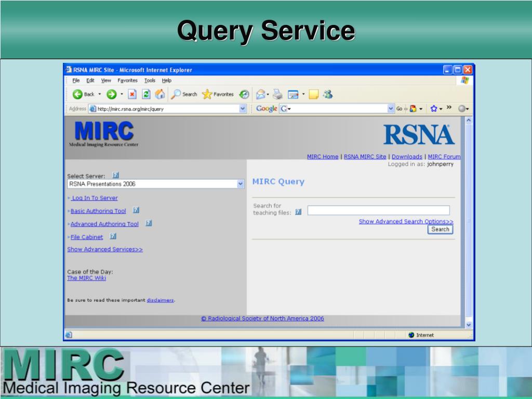Click the Log In To Server link
The height and width of the screenshot is (399, 532).
tap(95, 198)
